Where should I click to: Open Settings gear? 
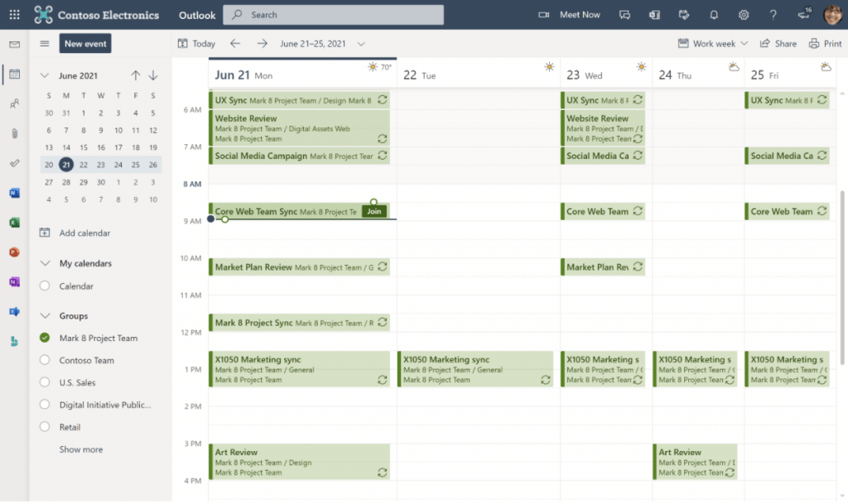pos(744,15)
